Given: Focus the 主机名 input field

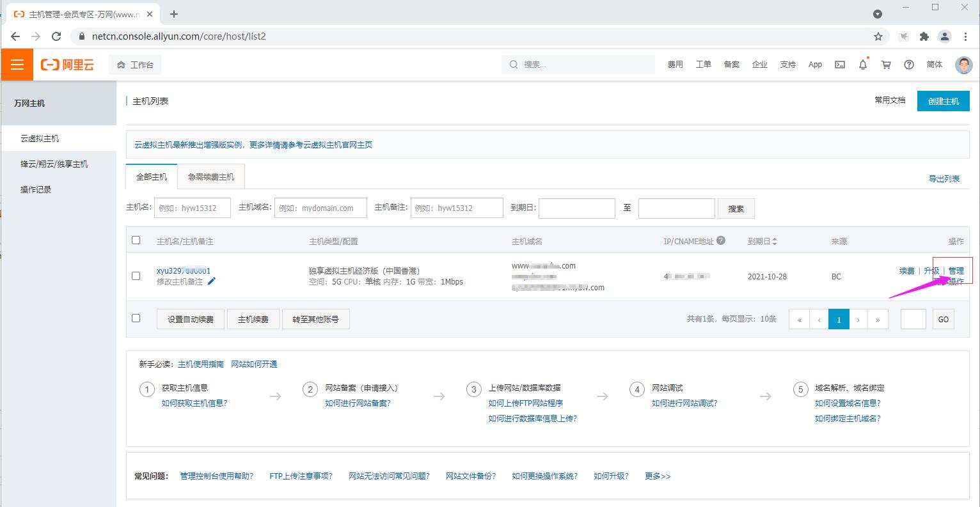Looking at the screenshot, I should coord(193,208).
